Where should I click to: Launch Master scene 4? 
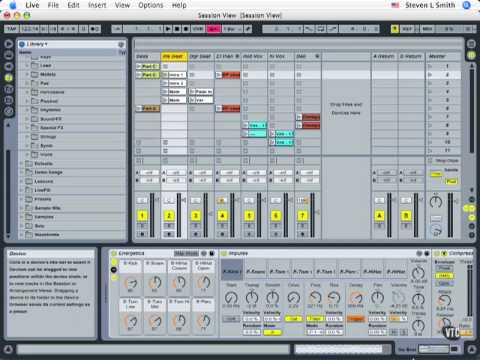pos(430,92)
